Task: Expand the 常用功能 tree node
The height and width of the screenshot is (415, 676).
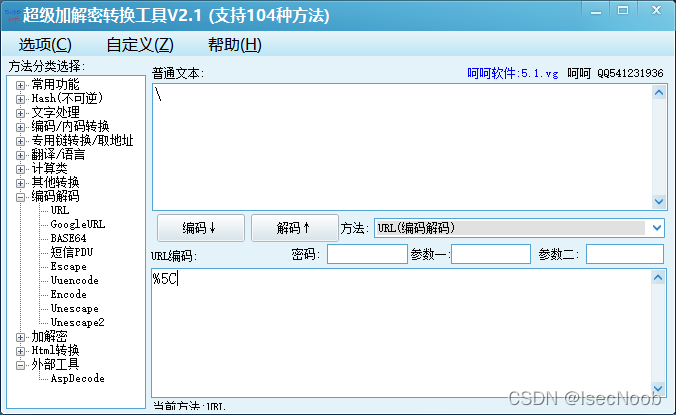Action: [20, 85]
